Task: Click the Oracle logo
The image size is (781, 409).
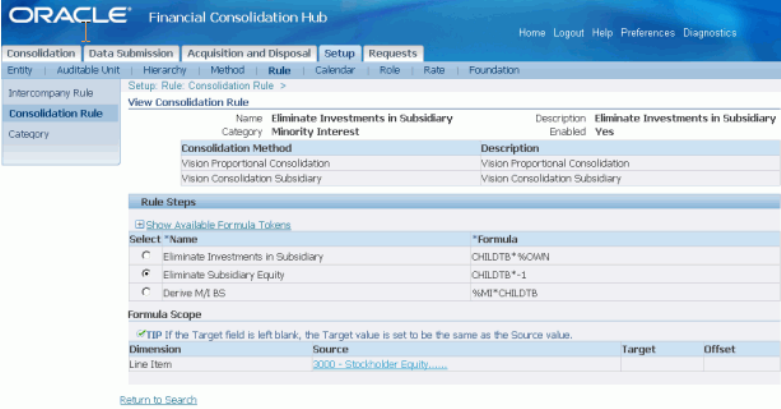Action: (x=70, y=16)
